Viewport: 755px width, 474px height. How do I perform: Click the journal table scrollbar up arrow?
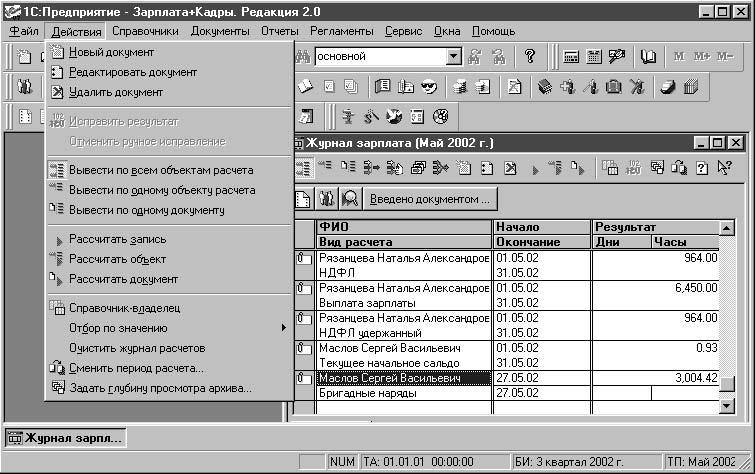point(727,227)
